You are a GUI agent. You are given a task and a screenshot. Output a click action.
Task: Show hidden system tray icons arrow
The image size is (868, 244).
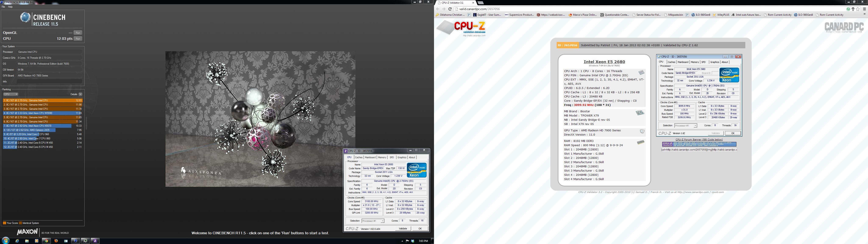click(x=402, y=241)
